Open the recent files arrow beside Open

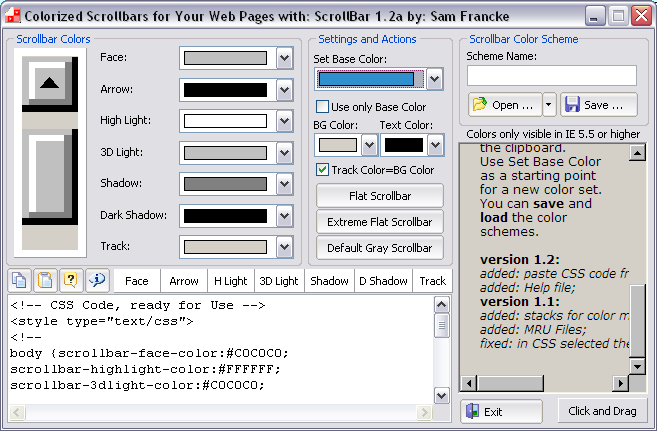tap(548, 105)
